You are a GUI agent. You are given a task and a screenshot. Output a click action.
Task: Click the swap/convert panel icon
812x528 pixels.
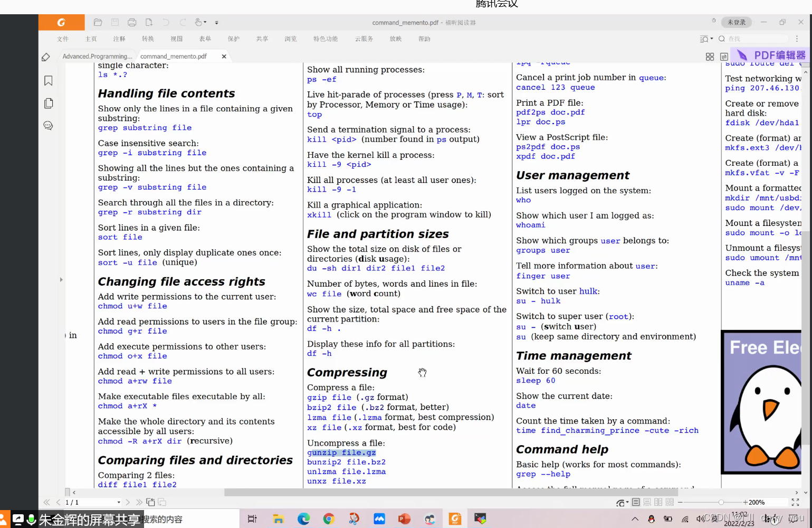724,56
